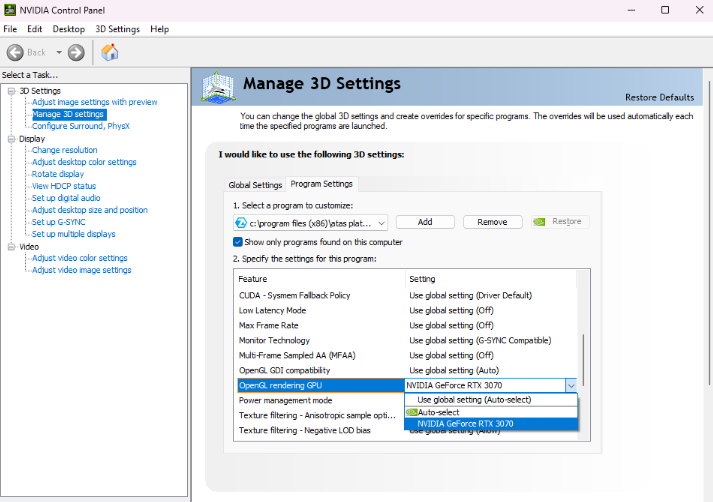Open the File menu
The height and width of the screenshot is (502, 713).
10,29
